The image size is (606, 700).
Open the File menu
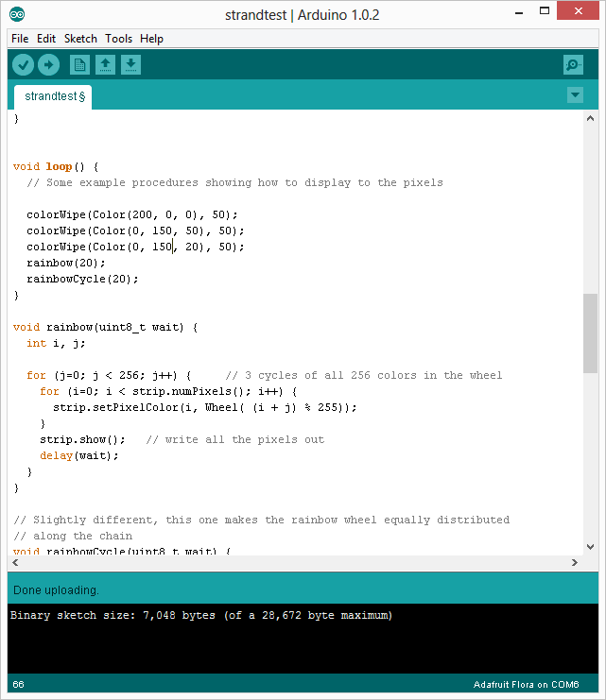click(x=20, y=39)
